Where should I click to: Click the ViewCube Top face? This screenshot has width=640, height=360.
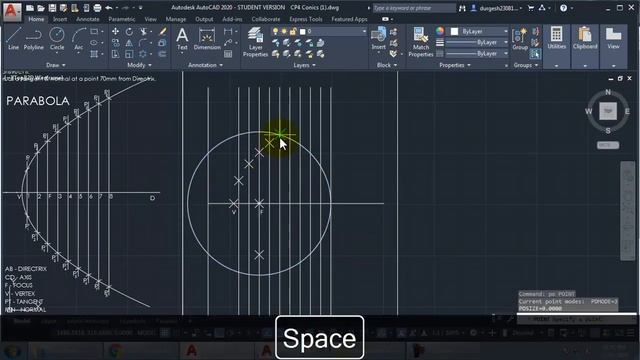[x=608, y=111]
